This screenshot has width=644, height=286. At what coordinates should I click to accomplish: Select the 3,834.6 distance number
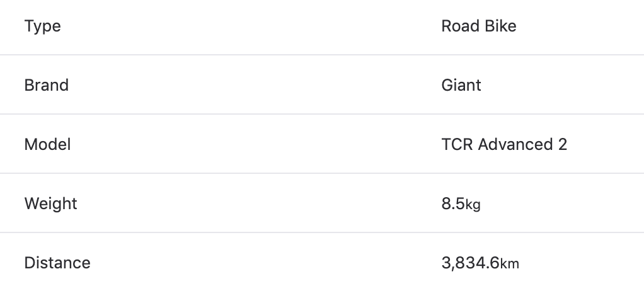pos(470,263)
